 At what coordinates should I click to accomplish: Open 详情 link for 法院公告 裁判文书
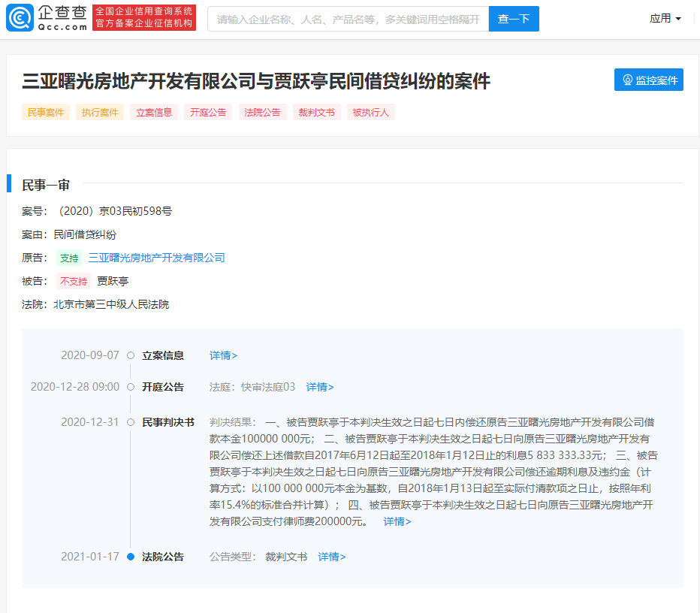pyautogui.click(x=332, y=557)
